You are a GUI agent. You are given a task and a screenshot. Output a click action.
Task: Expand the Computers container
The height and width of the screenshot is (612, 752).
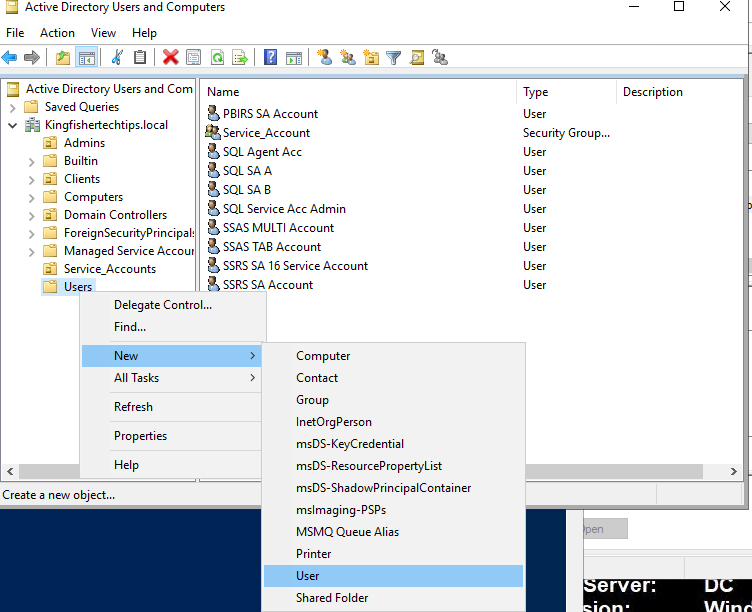32,198
